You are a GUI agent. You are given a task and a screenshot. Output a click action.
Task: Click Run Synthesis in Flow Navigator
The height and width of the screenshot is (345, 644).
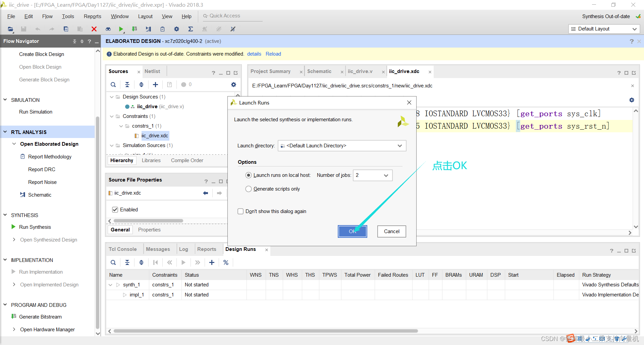point(35,227)
